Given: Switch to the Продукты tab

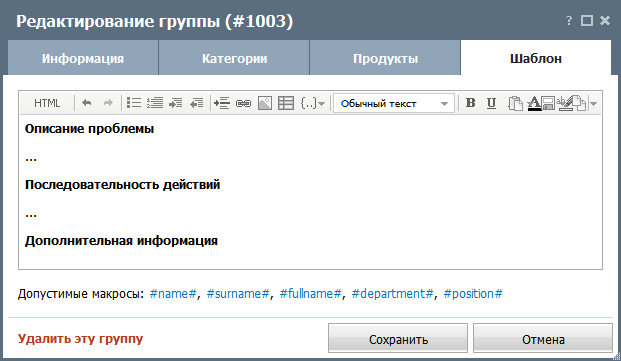Looking at the screenshot, I should 385,59.
